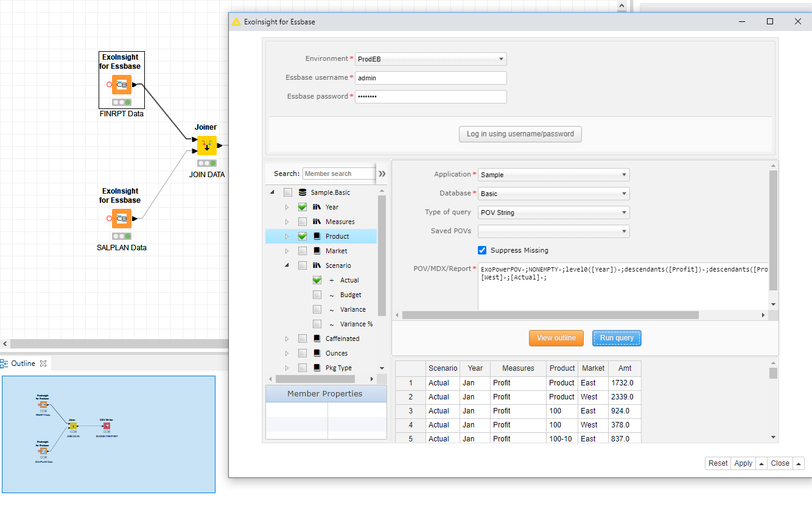812x509 pixels.
Task: Expand the Market dimension tree node
Action: pyautogui.click(x=287, y=251)
